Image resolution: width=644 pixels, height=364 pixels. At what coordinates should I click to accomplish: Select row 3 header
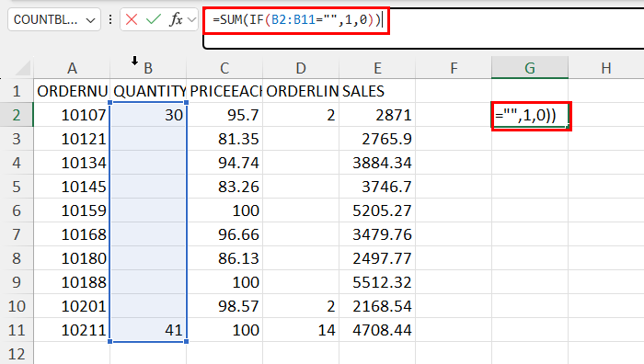pos(17,139)
